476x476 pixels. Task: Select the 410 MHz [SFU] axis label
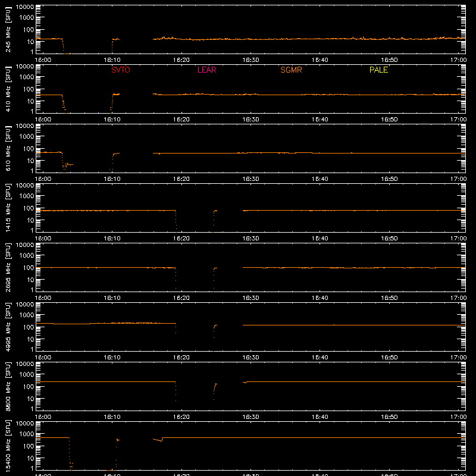pyautogui.click(x=8, y=89)
